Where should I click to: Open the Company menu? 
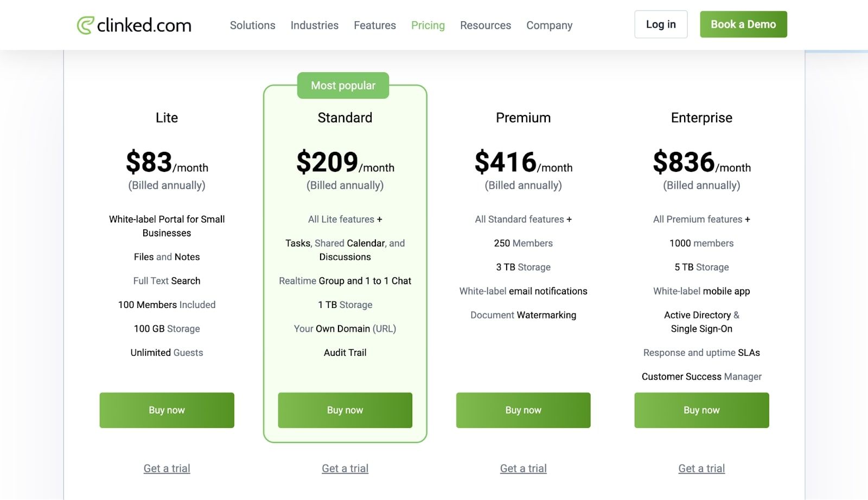(549, 25)
